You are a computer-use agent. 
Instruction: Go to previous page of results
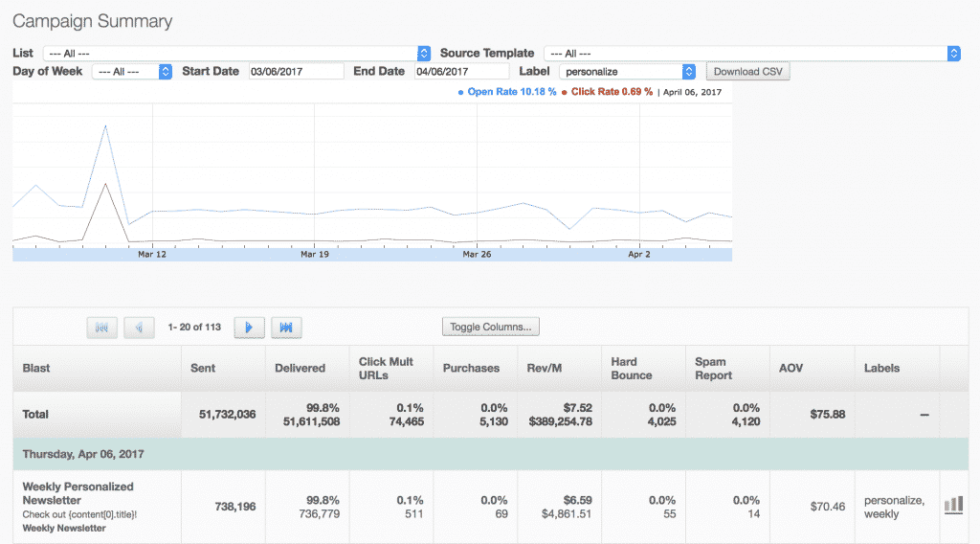click(x=140, y=328)
